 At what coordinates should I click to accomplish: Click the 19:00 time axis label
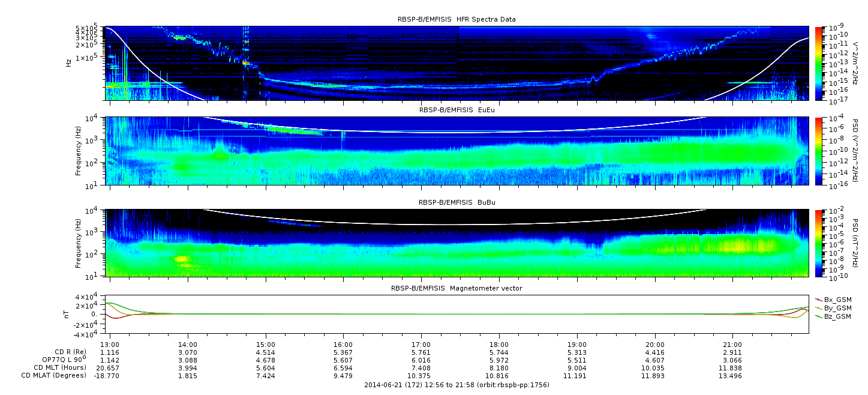577,345
